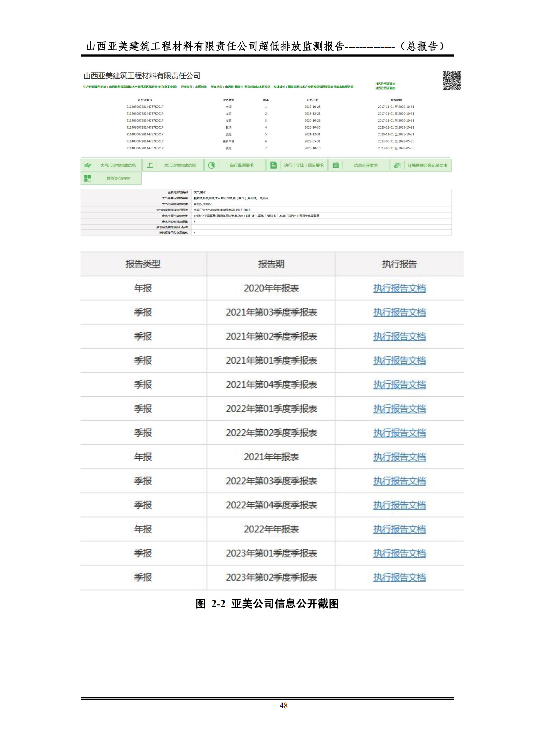
Task: Open 执行报告文档 for 2022年第02季度季报表
Action: pos(399,433)
